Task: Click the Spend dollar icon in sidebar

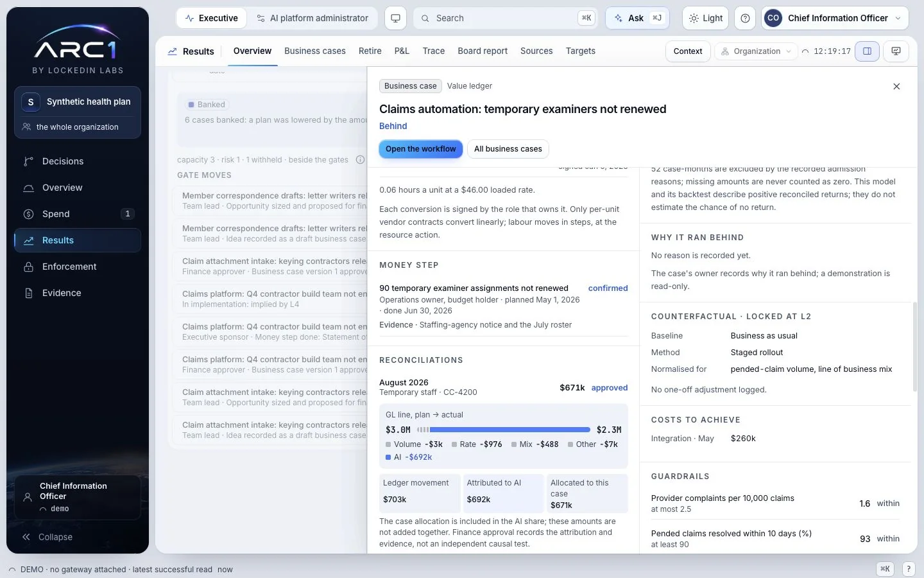Action: [28, 214]
